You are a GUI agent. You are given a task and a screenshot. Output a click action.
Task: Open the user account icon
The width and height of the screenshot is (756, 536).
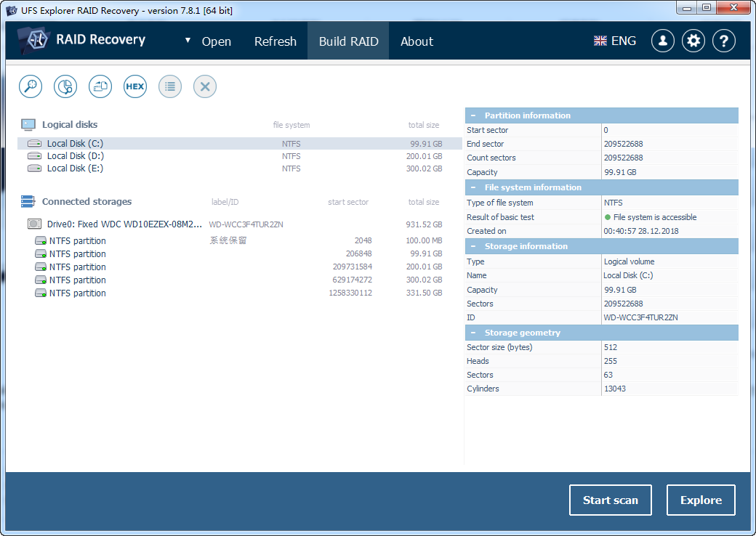coord(663,41)
